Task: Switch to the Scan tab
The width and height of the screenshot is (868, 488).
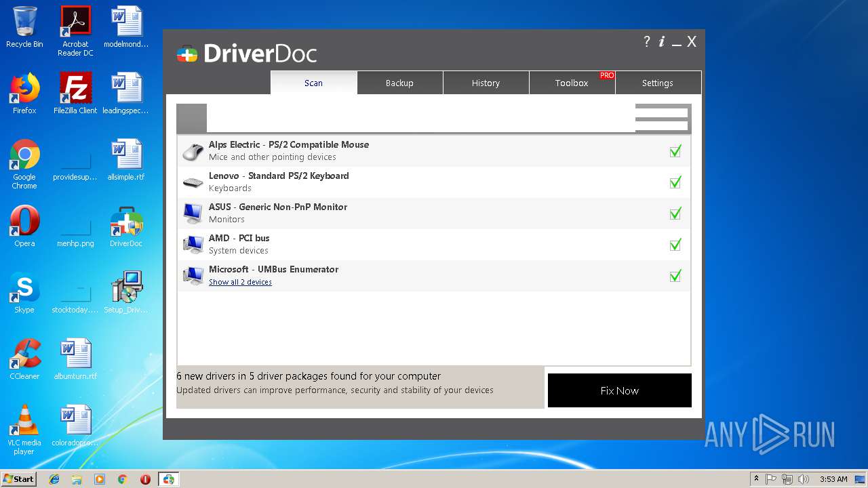Action: [x=313, y=83]
